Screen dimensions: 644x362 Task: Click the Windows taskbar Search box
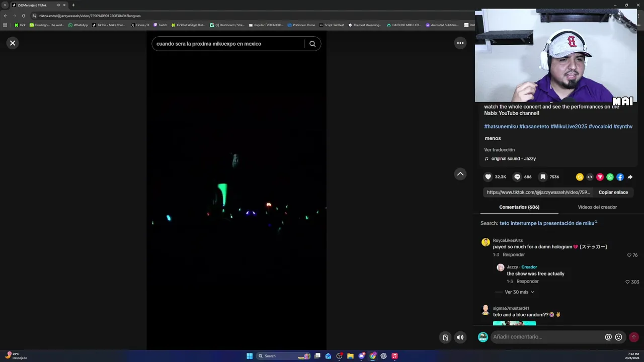[x=283, y=356]
